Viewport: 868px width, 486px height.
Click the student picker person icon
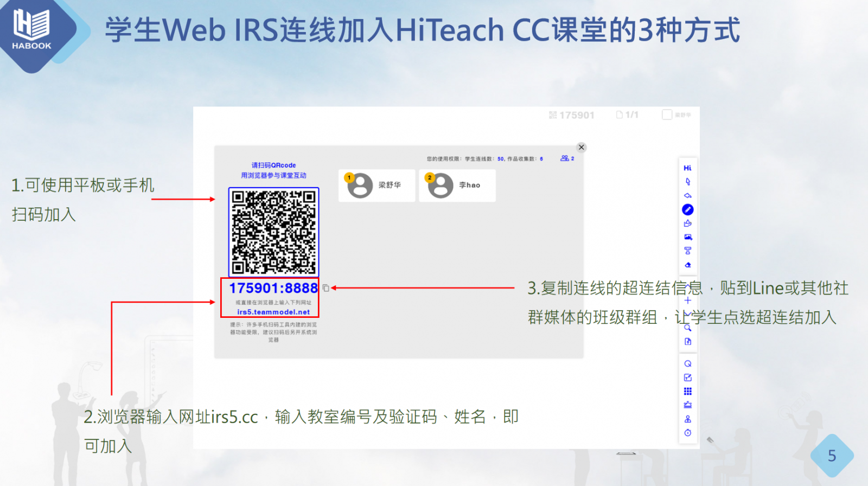point(687,419)
